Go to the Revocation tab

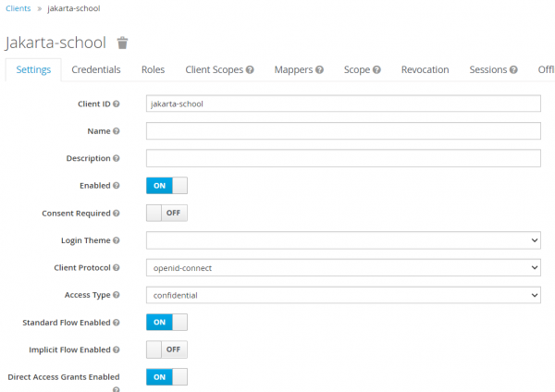(x=425, y=69)
